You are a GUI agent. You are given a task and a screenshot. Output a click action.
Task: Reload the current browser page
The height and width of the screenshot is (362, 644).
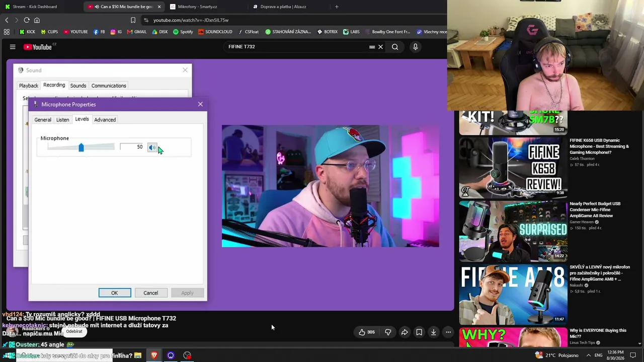click(x=27, y=20)
